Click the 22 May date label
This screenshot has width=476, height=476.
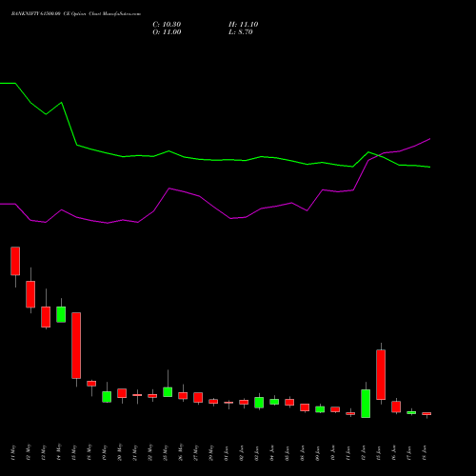click(x=150, y=453)
